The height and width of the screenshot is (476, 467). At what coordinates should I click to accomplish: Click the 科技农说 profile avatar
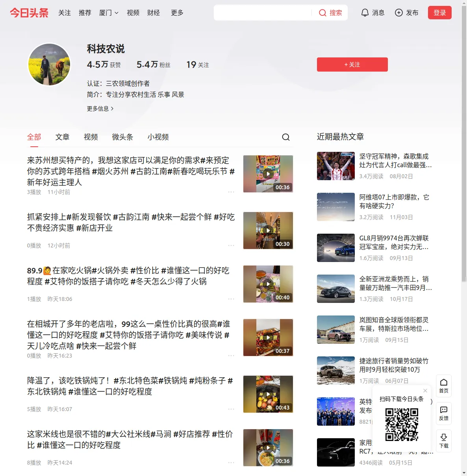click(x=49, y=65)
